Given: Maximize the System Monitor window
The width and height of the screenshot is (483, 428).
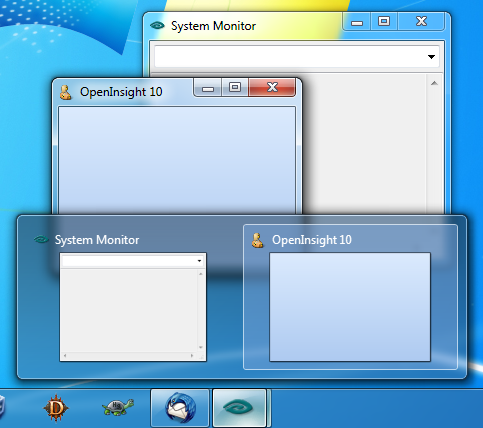Looking at the screenshot, I should (x=384, y=22).
